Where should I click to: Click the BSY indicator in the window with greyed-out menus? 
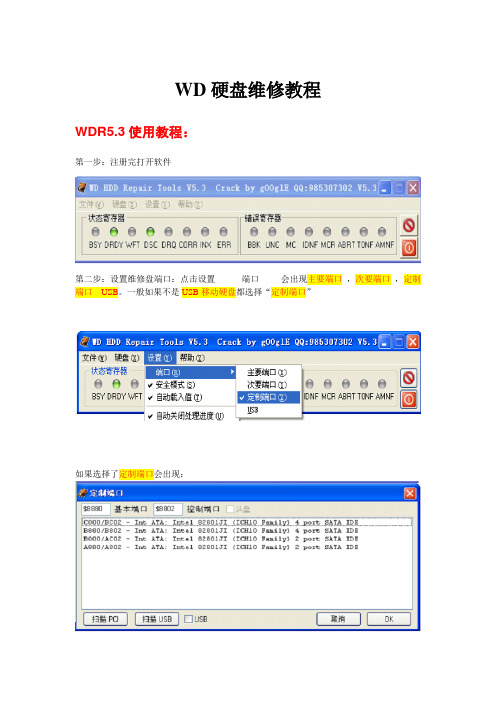coord(95,232)
